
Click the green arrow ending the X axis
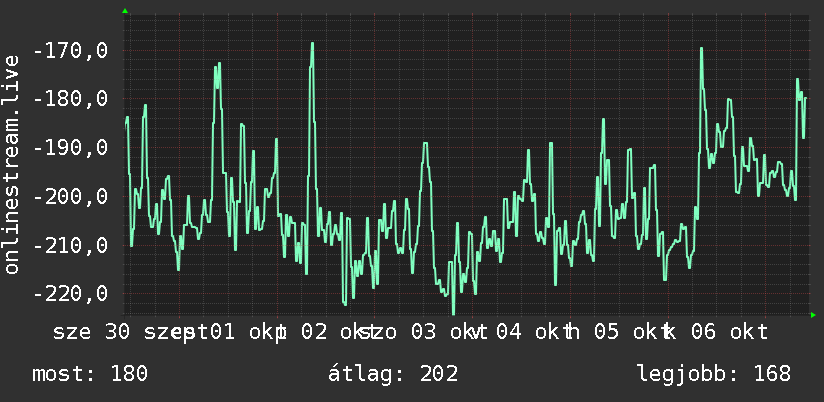(813, 315)
